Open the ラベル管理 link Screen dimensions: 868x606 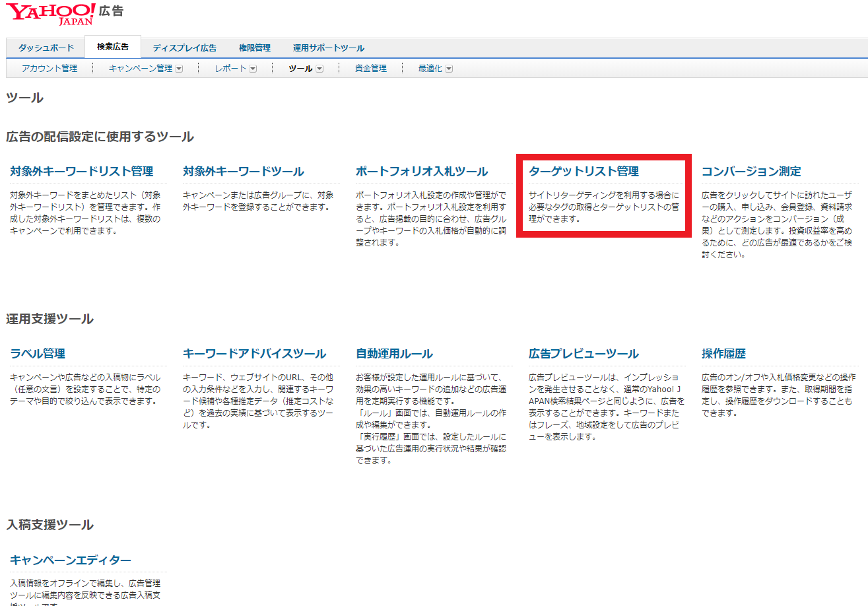point(38,353)
